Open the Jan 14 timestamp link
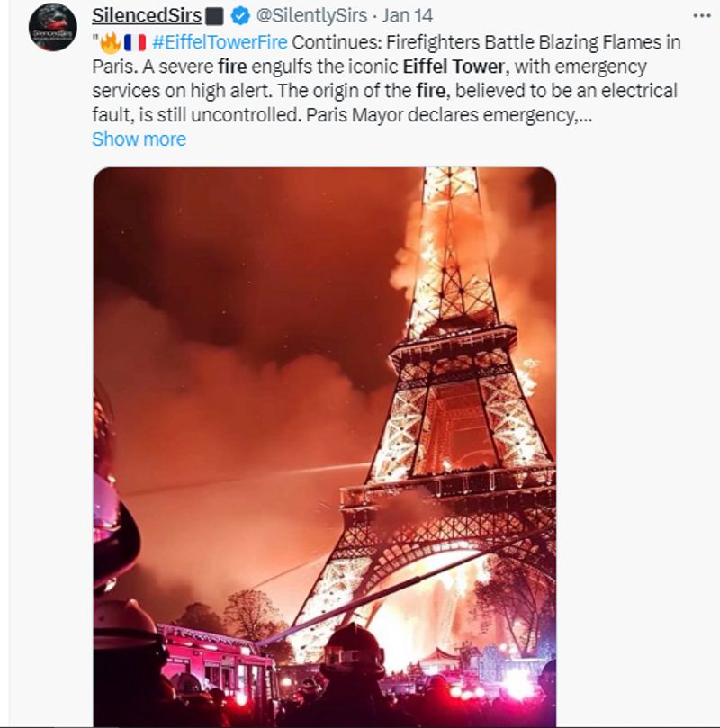The height and width of the screenshot is (728, 720). coord(407,16)
